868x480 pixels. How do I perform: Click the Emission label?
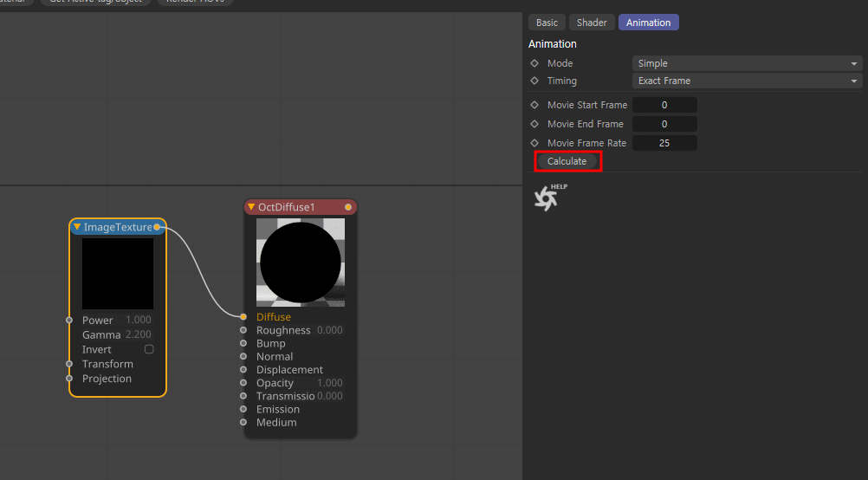coord(278,409)
